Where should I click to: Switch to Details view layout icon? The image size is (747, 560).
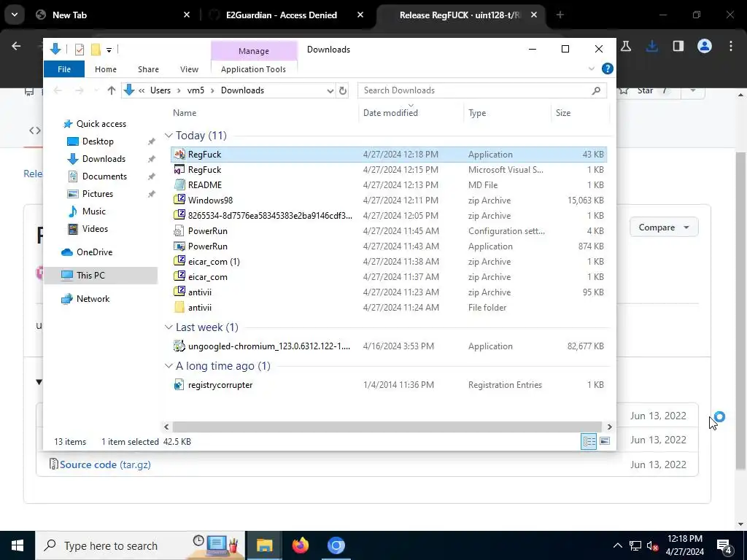tap(589, 441)
